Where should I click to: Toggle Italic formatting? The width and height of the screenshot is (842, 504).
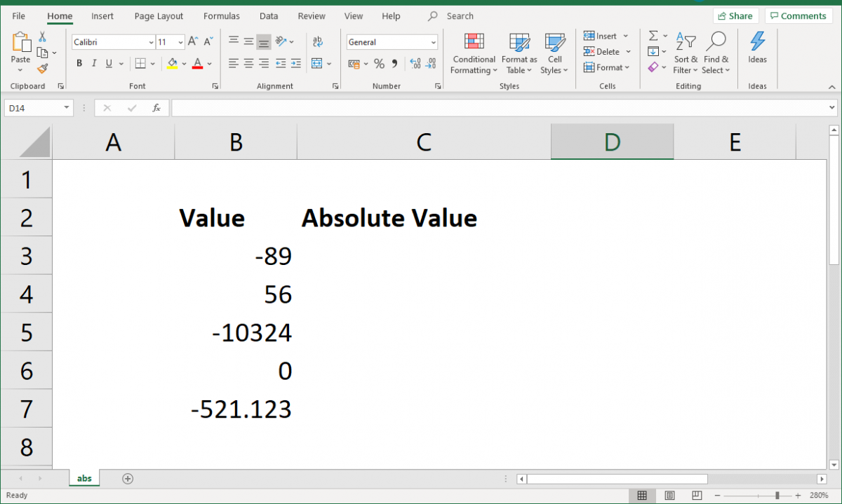(x=94, y=64)
